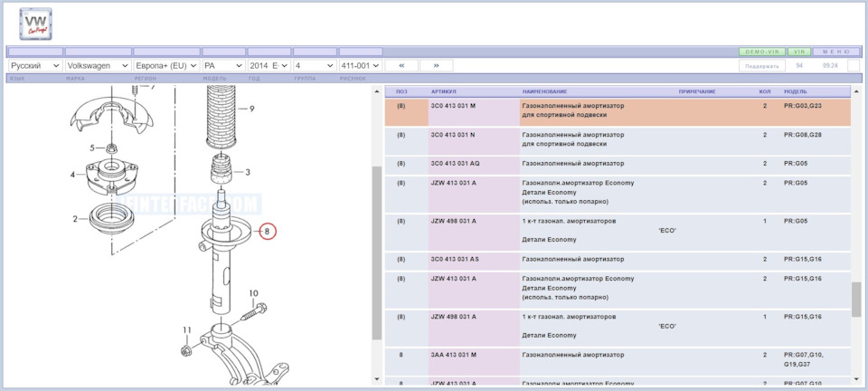Open the Volkswagen brand dropdown
This screenshot has width=868, height=391.
[98, 65]
